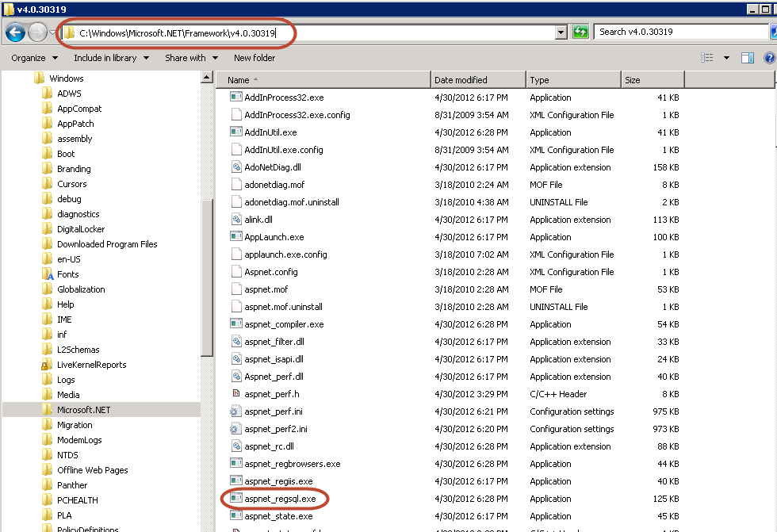Navigate back using the blue back arrow

click(17, 32)
